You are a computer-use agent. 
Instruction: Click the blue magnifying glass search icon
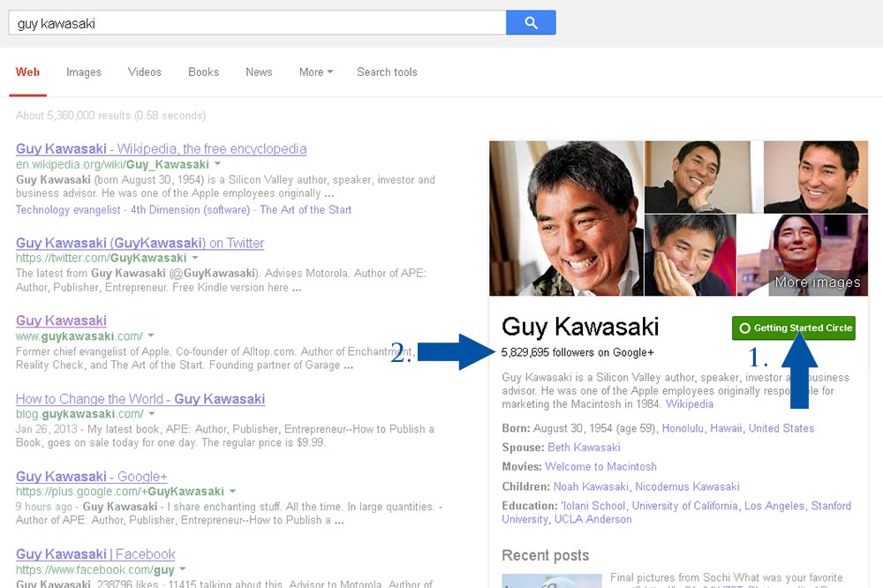coord(530,21)
